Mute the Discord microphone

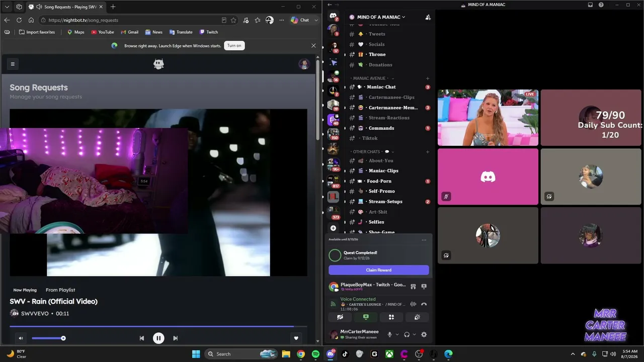(389, 335)
